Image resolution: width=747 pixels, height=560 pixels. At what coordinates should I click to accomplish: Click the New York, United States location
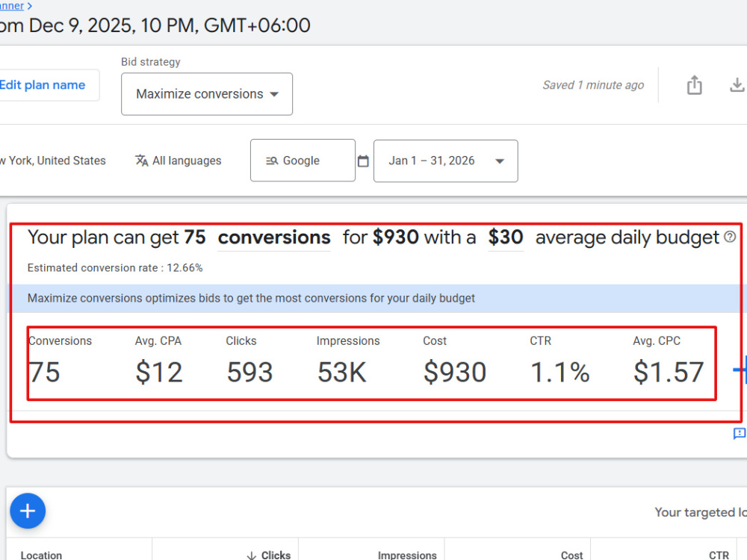click(52, 161)
